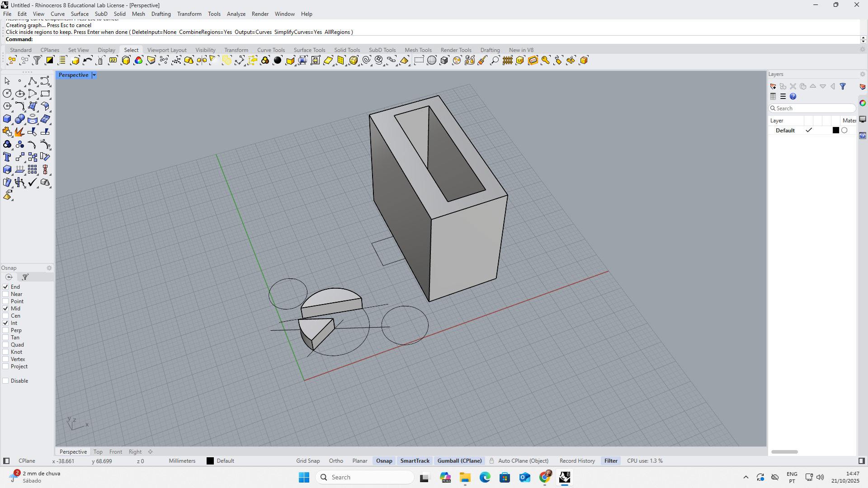Open the Perspective viewport dropdown arrow
Viewport: 868px width, 488px height.
point(94,75)
